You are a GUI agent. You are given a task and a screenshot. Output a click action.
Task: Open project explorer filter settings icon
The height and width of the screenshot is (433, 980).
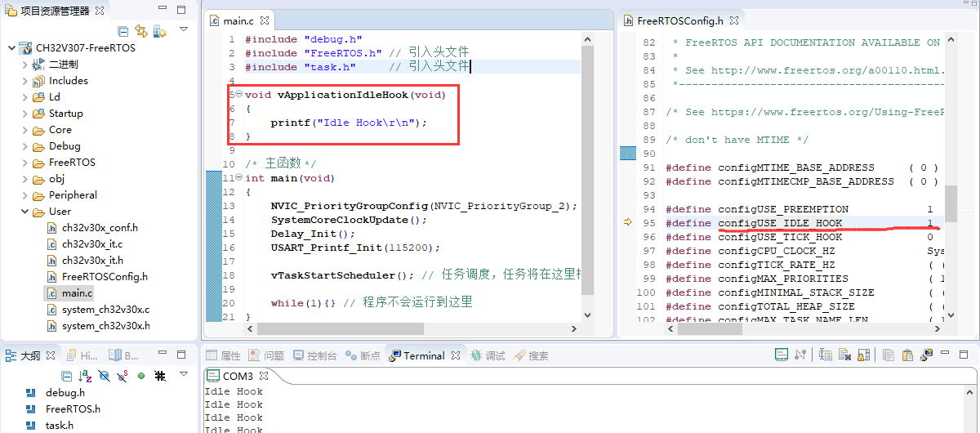[160, 31]
